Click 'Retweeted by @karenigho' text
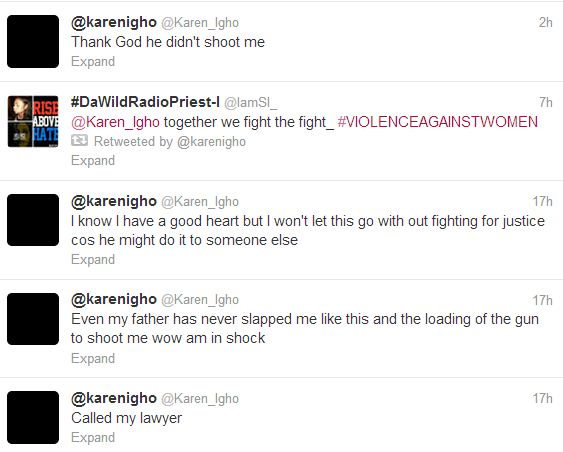563x452 pixels. (170, 141)
